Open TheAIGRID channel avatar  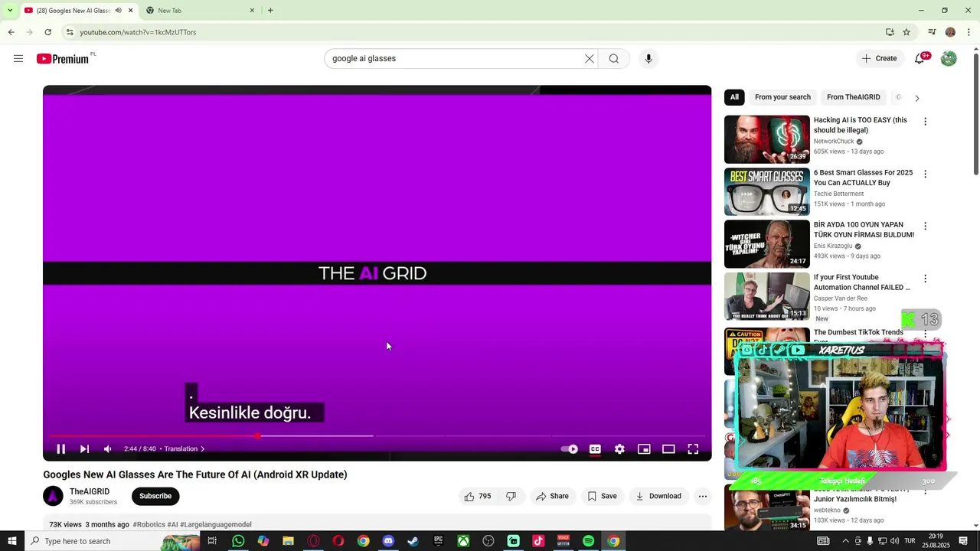[53, 497]
